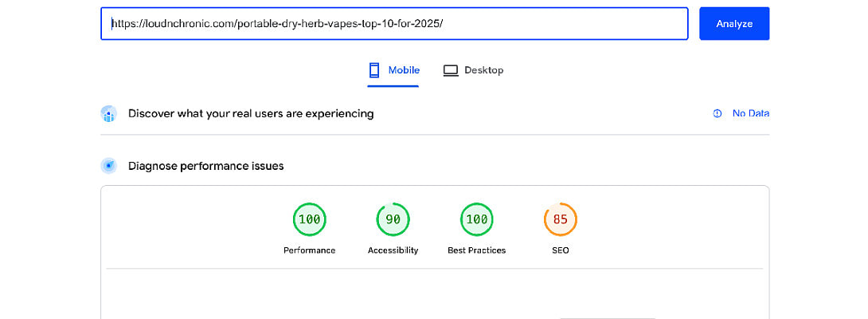Viewport: 868px width, 319px height.
Task: Click the Performance label under the gauge
Action: (x=309, y=250)
